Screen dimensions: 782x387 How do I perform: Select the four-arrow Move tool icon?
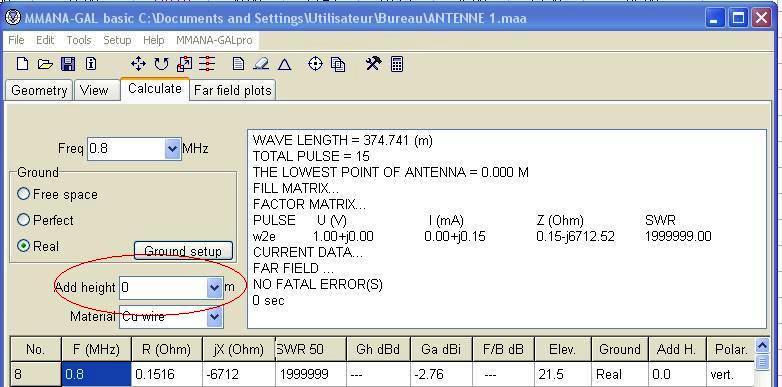click(x=138, y=64)
